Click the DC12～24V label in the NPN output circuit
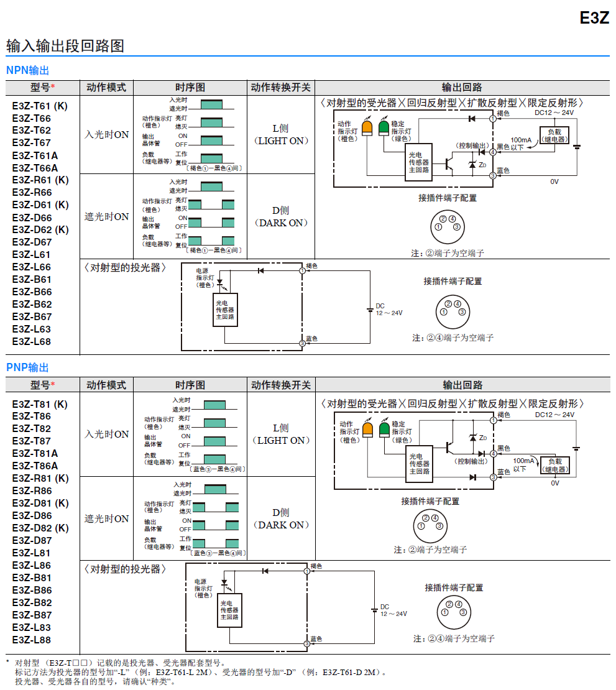Viewport: 616px width, 690px height. [x=554, y=113]
